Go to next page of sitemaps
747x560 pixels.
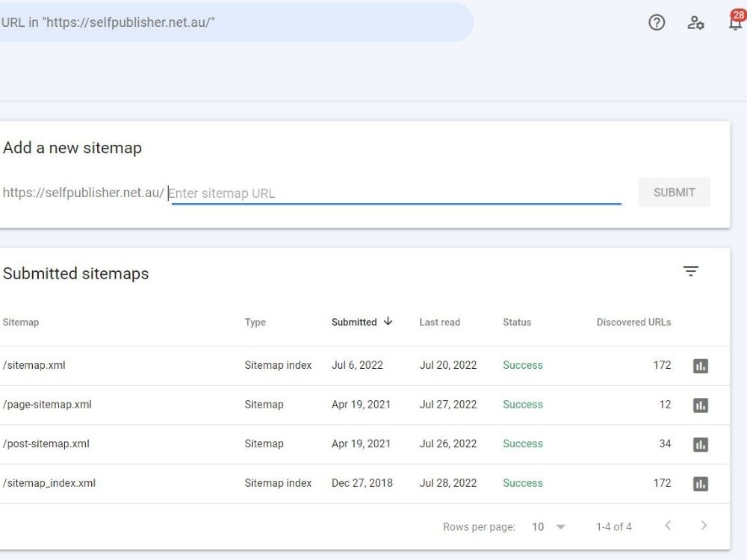tap(704, 525)
